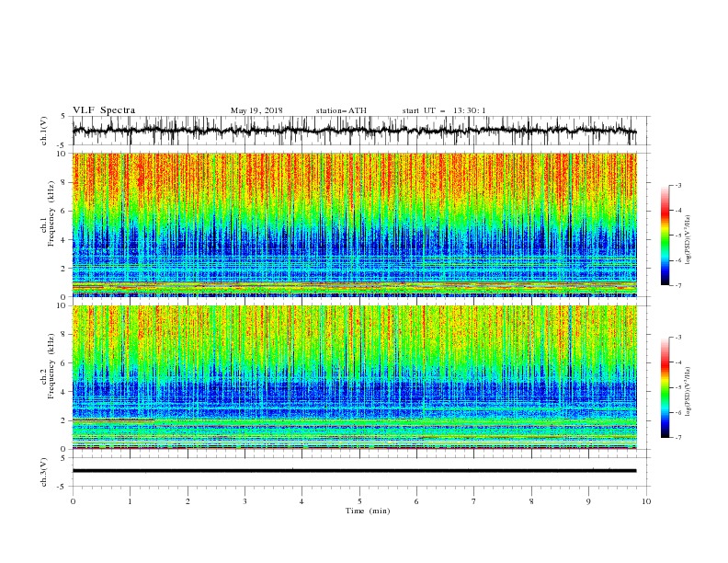Select the 'start UT = 13:30:1' text
Viewport: 728px width, 563px height.
point(444,110)
